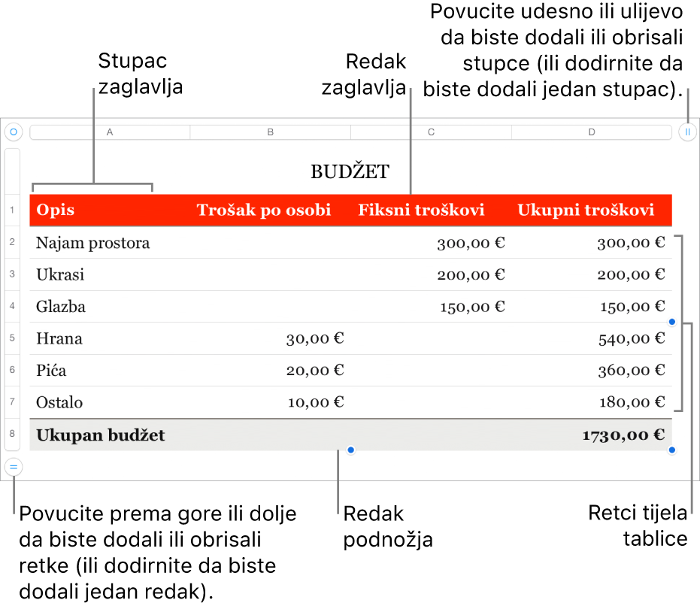Viewport: 700px width, 612px height.
Task: Select Hrana per-person cost 30,00 €
Action: [x=271, y=338]
